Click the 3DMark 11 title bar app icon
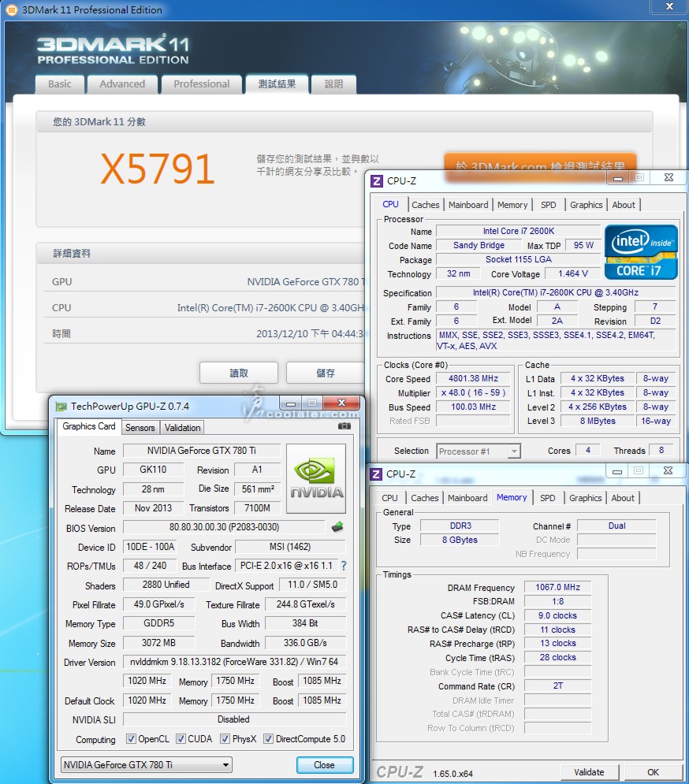Image resolution: width=689 pixels, height=784 pixels. coord(11,9)
